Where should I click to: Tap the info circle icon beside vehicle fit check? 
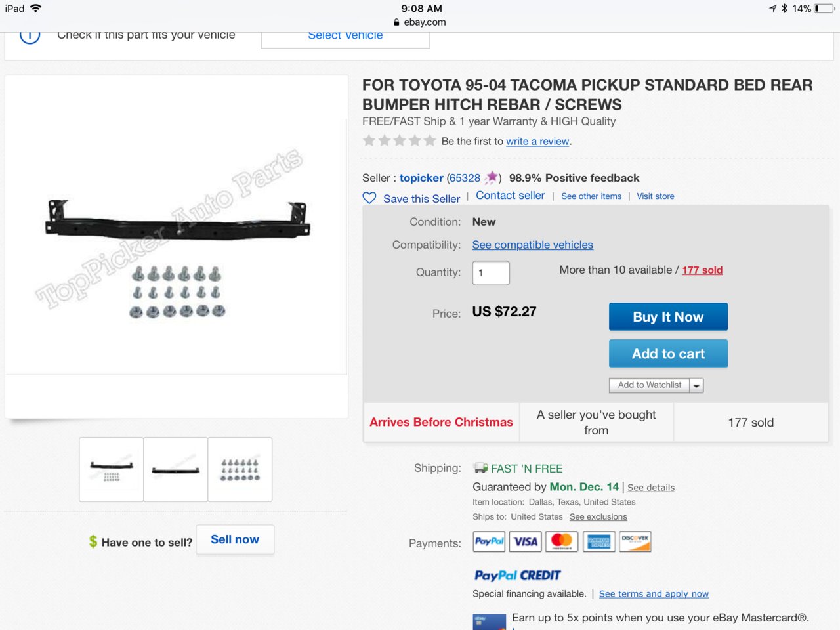point(30,36)
